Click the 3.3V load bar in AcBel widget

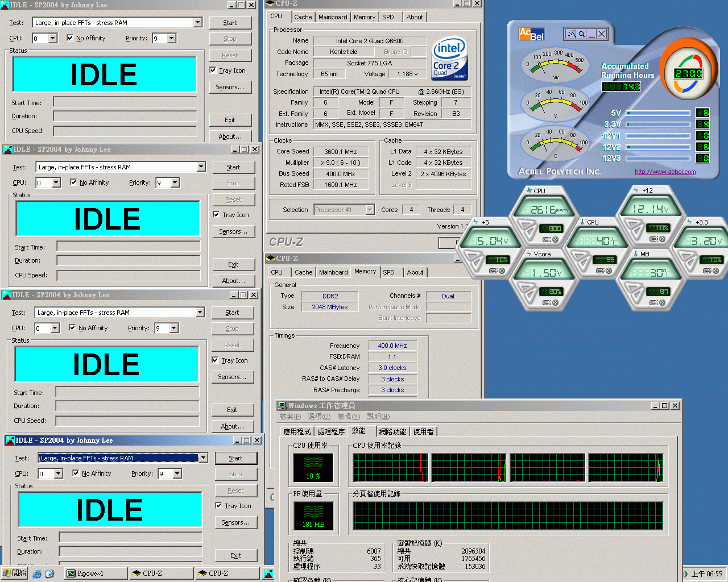coord(659,124)
